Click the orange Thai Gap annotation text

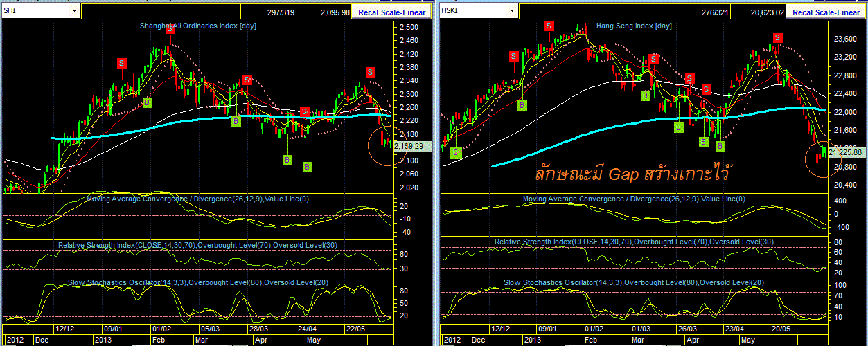tap(632, 174)
